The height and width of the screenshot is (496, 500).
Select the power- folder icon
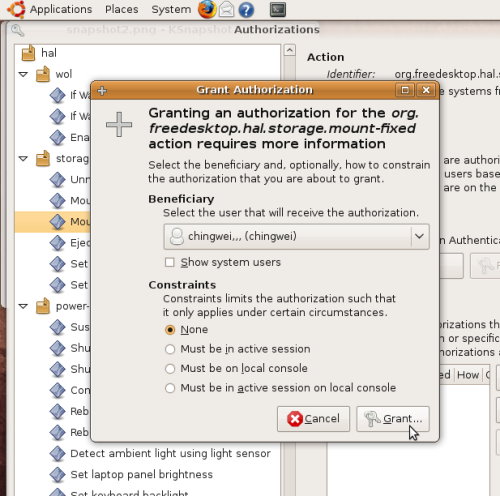(x=43, y=306)
